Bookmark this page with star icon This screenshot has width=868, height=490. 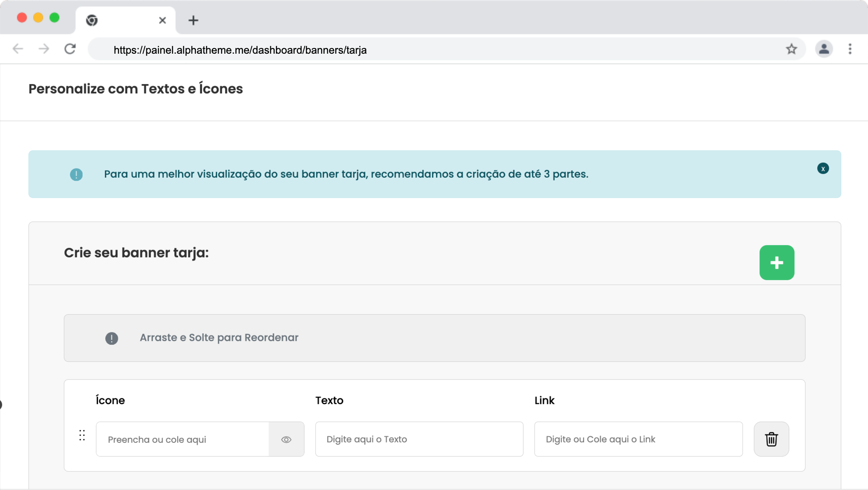tap(791, 49)
